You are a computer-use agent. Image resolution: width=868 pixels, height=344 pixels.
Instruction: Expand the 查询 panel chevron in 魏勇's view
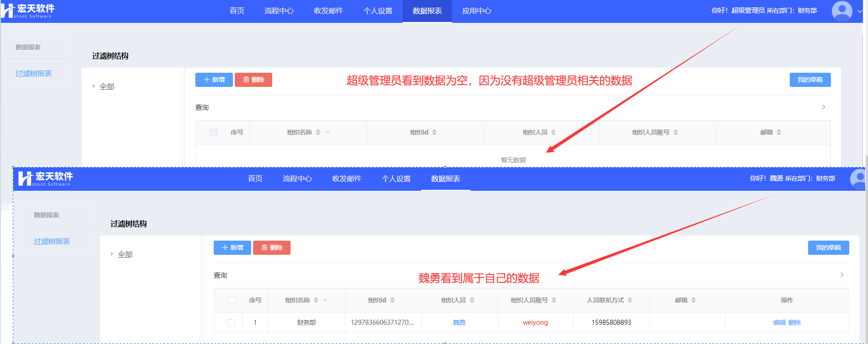point(841,275)
